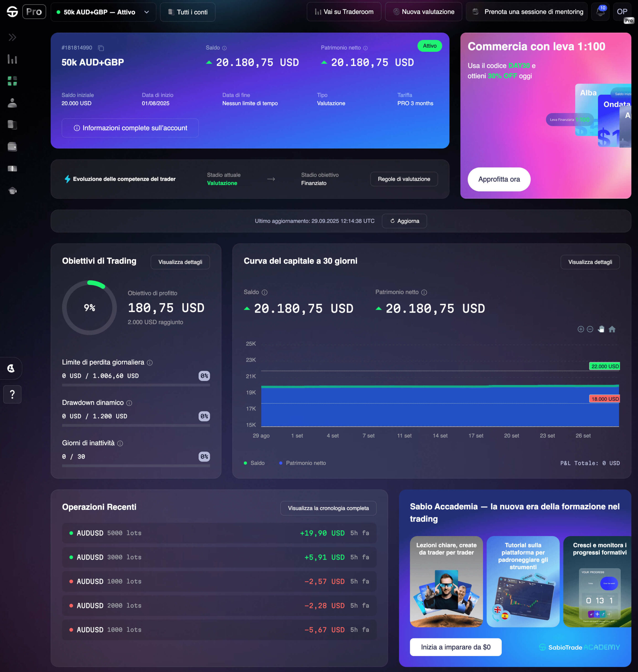Go to Vai su Traderoom
638x672 pixels.
click(x=344, y=12)
